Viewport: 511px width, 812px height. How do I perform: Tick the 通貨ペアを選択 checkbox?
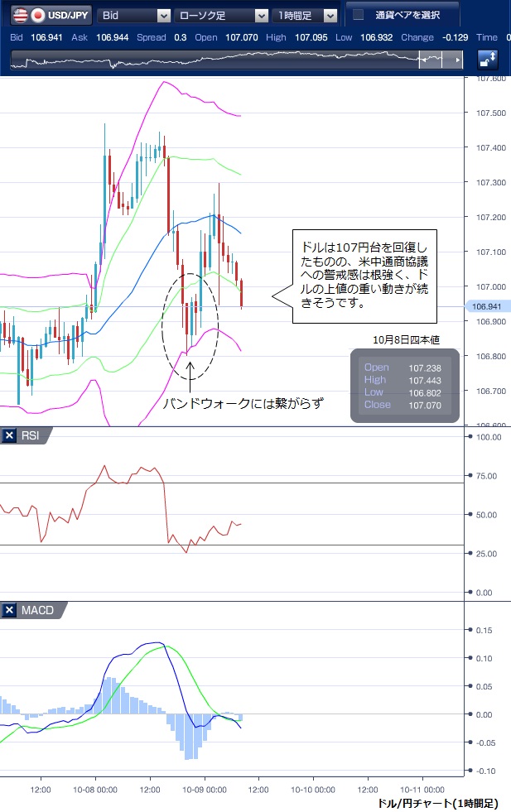[x=358, y=15]
